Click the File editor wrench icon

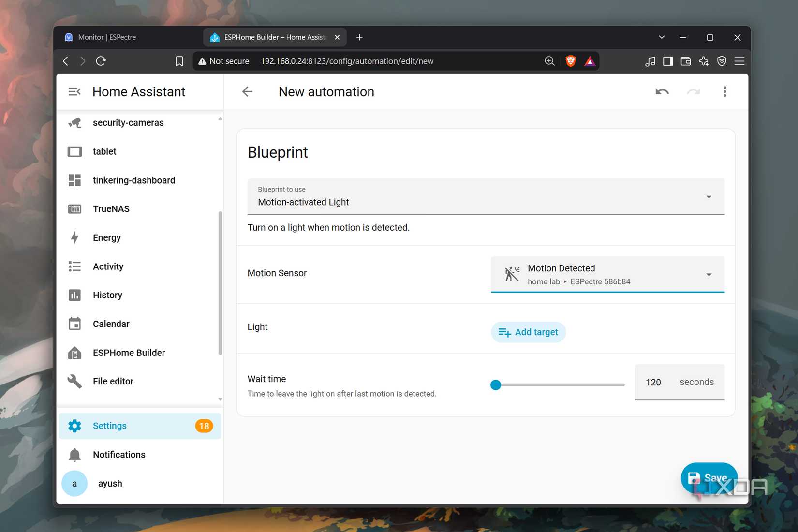click(74, 381)
